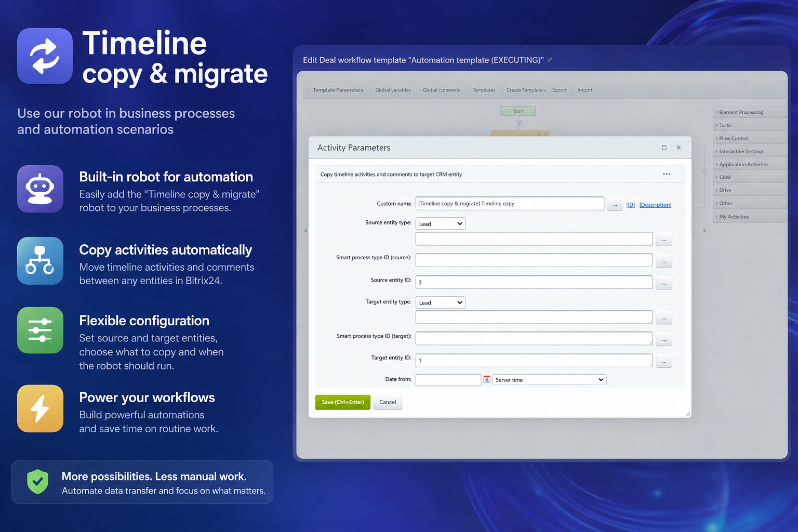Click the Timeline copy & migrate app logo

45,56
